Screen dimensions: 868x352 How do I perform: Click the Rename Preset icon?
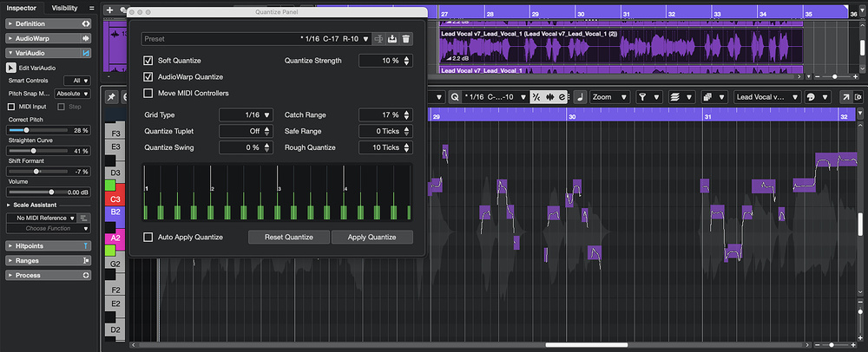pyautogui.click(x=378, y=39)
